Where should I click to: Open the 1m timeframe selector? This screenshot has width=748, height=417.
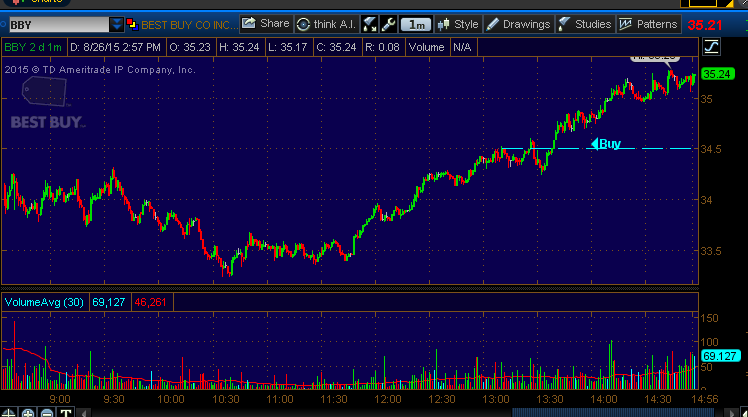418,24
